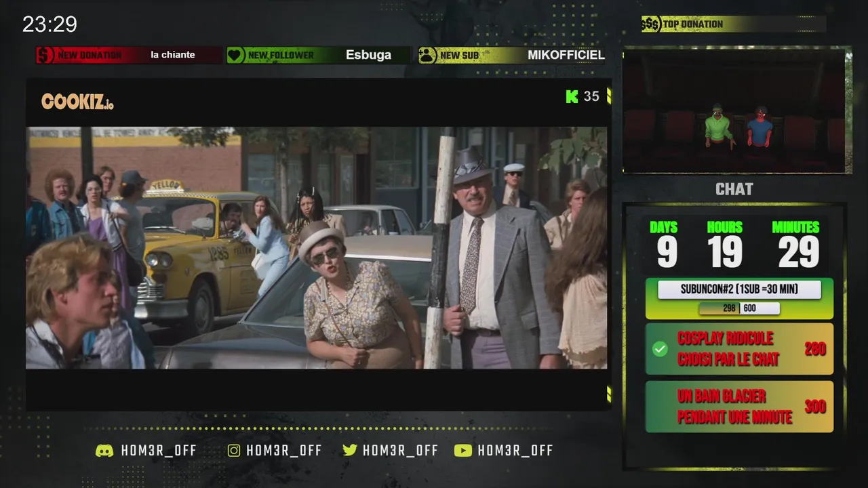Click the countdown MINUTES value 29
Image resolution: width=868 pixels, height=488 pixels.
pos(798,252)
